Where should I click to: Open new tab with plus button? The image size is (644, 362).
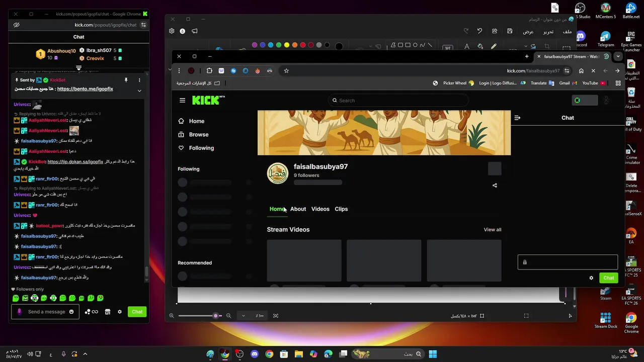point(527,56)
